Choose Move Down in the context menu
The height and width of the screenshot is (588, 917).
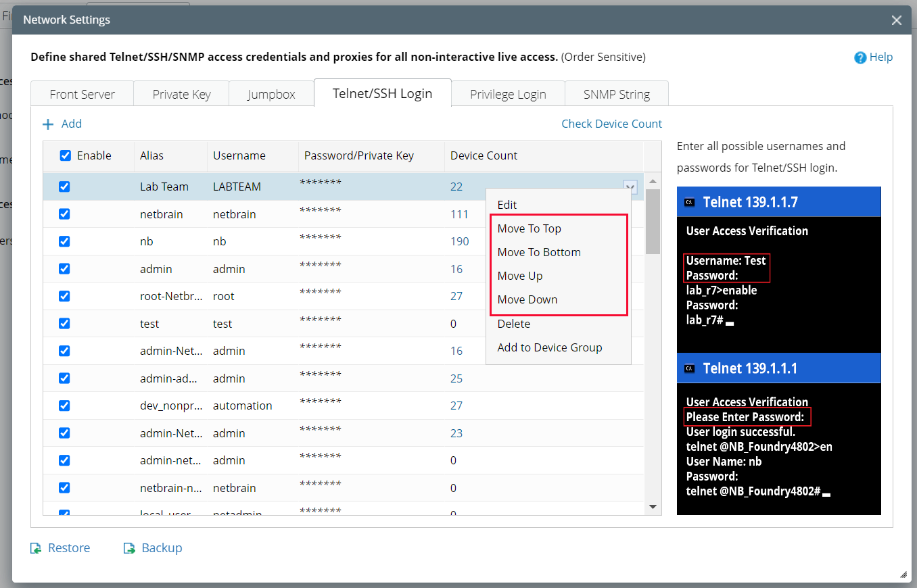click(x=527, y=299)
